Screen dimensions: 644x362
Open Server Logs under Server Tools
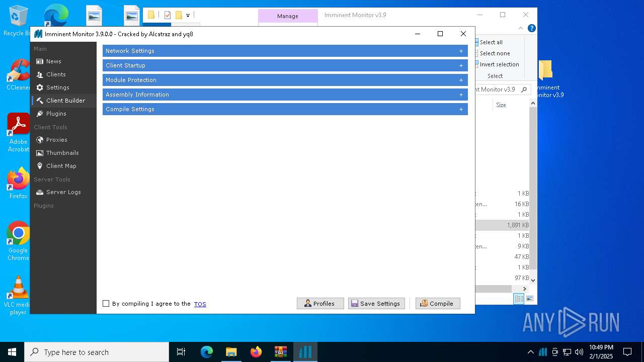pyautogui.click(x=63, y=192)
